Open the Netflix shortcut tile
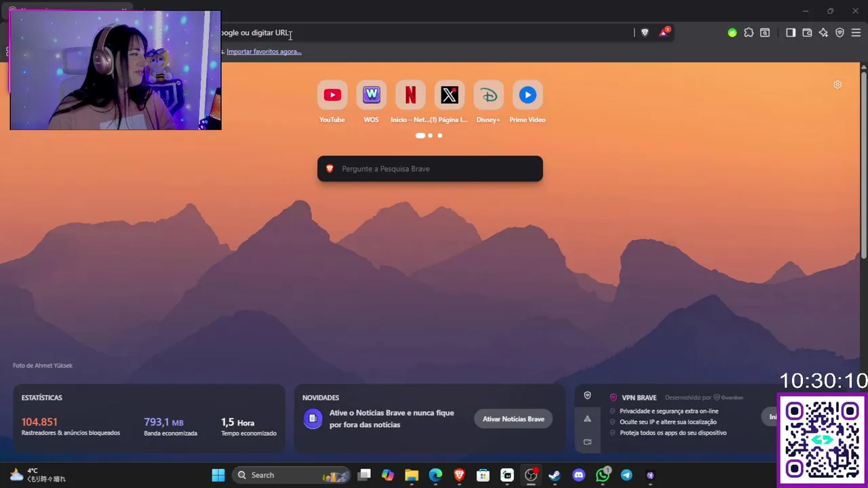 (410, 96)
